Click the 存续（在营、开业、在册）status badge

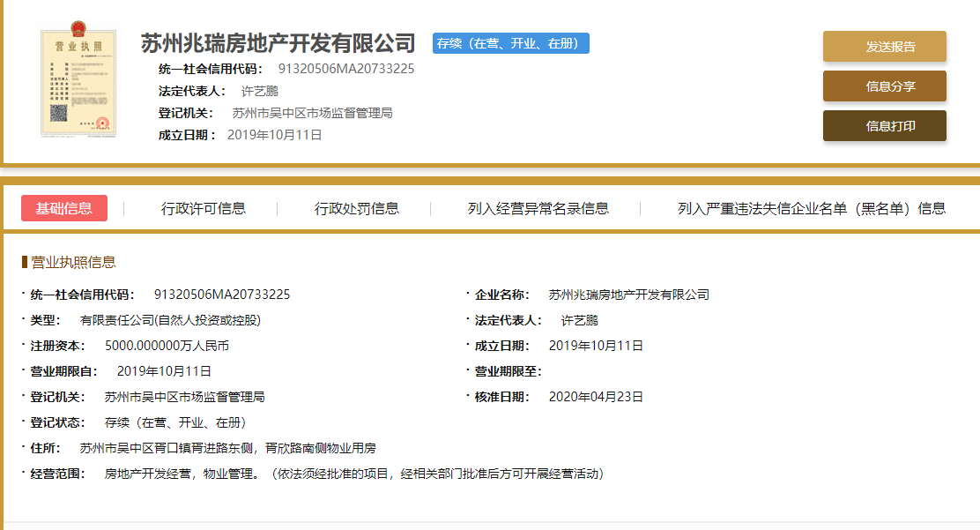pos(510,43)
